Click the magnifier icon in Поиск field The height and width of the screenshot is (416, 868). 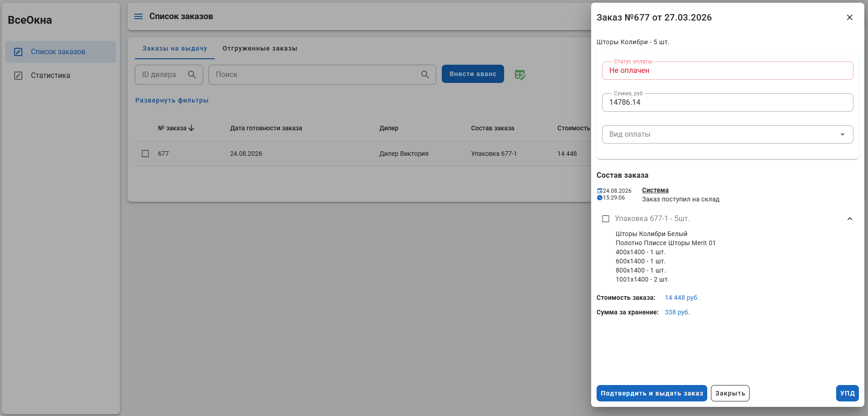425,74
